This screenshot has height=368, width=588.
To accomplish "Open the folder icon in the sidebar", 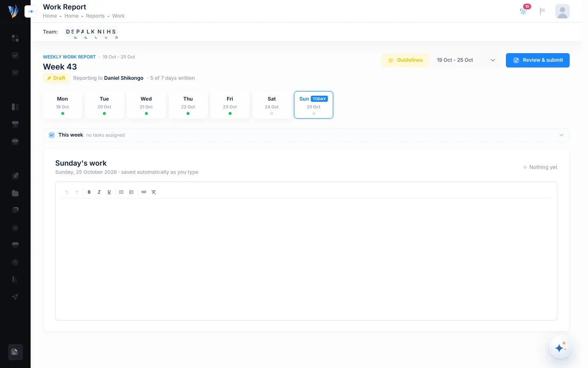I will (x=15, y=193).
